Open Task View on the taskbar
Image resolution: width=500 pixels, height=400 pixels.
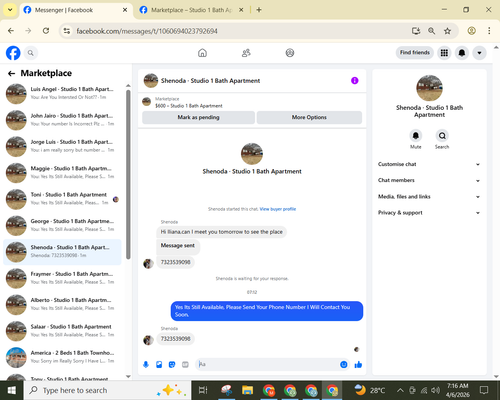(203, 390)
